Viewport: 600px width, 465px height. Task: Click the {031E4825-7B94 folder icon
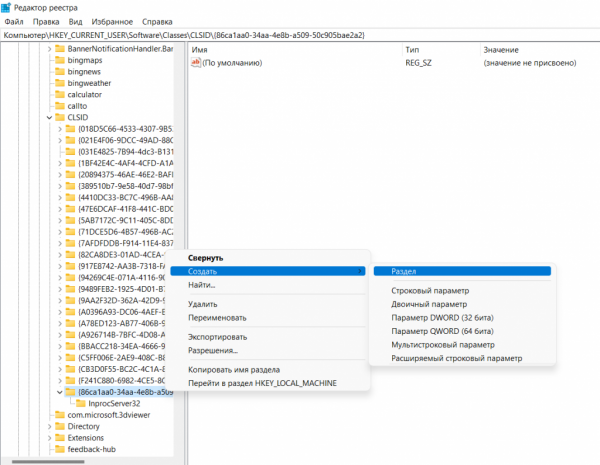[70, 152]
